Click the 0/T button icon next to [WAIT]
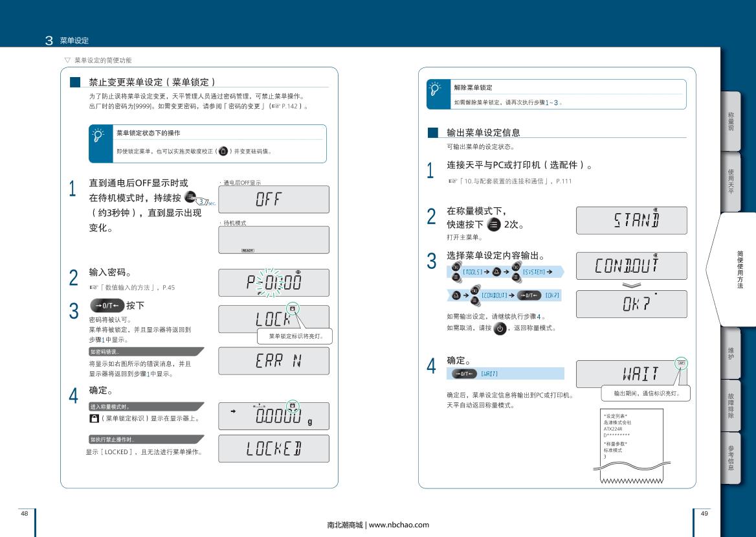Image resolution: width=756 pixels, height=537 pixels. click(x=464, y=374)
